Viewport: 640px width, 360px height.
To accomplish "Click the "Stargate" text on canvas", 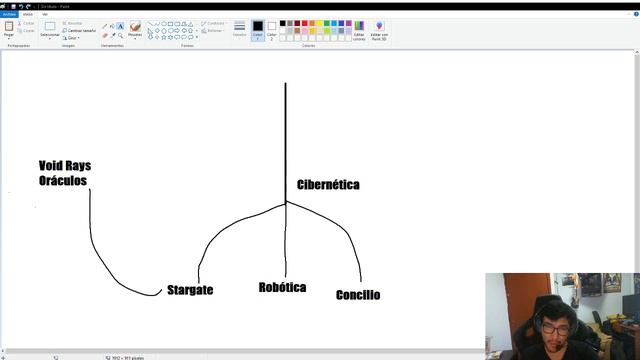I will coord(190,290).
